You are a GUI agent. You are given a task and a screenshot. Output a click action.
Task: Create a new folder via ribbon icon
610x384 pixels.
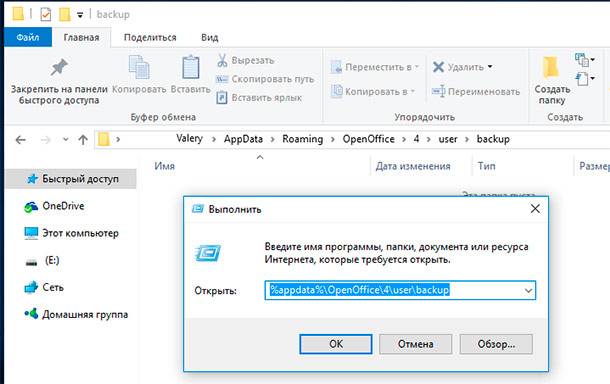[x=551, y=67]
